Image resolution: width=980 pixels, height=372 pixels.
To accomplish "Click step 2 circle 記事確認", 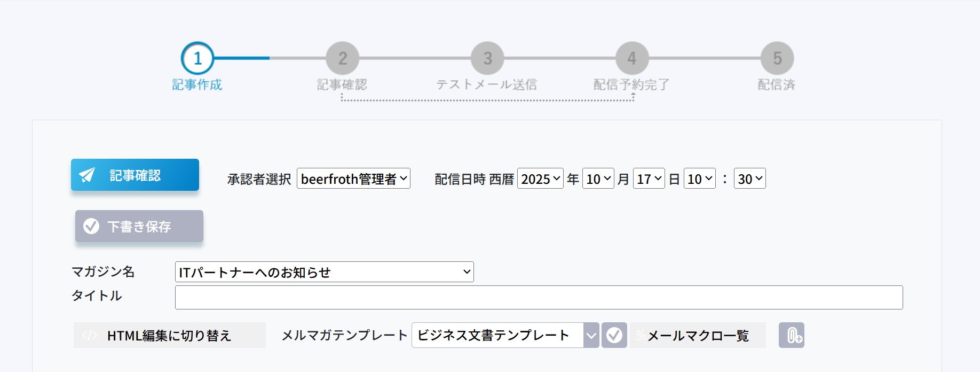I will (342, 58).
